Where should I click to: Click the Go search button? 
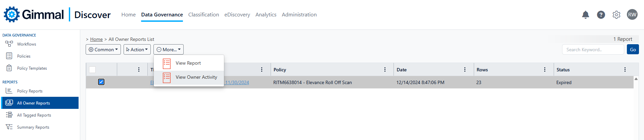pos(633,50)
